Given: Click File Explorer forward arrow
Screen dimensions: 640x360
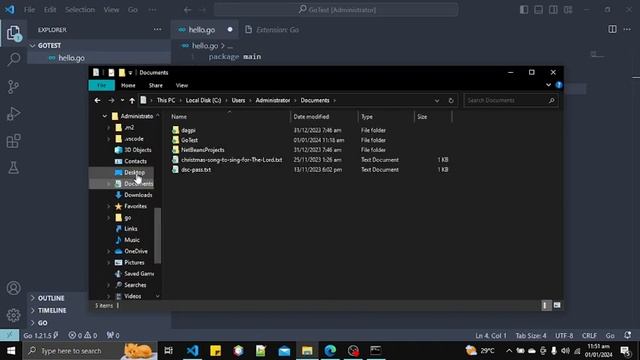Looking at the screenshot, I should [111, 100].
